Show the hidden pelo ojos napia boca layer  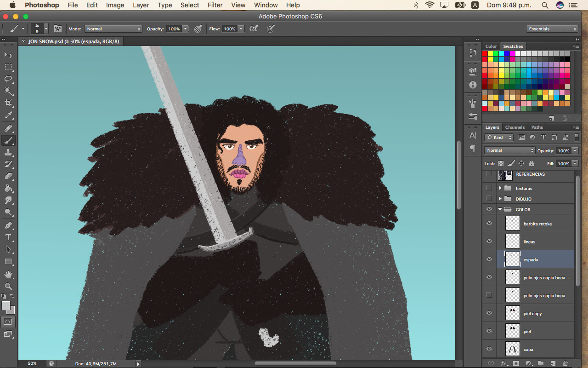489,295
